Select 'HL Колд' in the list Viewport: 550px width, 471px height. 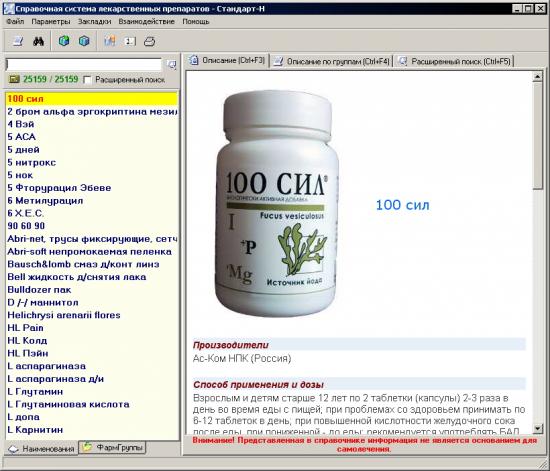click(x=92, y=341)
